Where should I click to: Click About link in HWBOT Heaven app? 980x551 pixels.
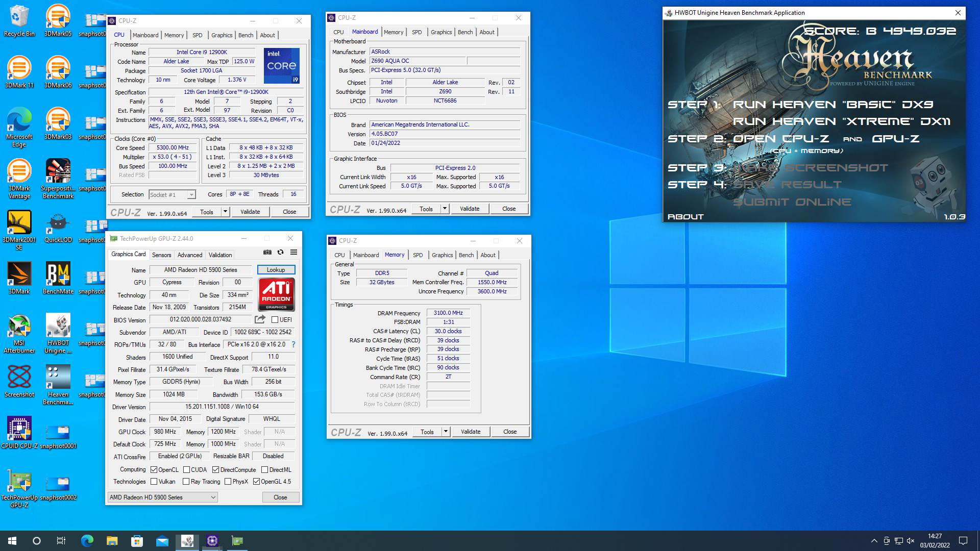(685, 217)
